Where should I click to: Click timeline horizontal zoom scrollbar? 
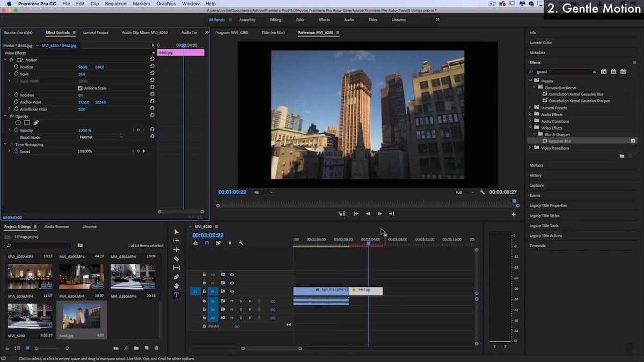click(x=271, y=349)
